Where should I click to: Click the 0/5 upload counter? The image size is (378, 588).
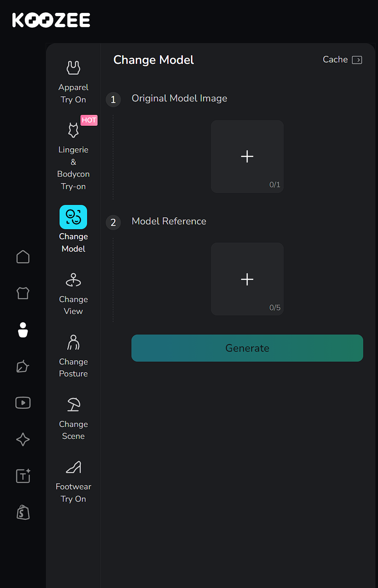point(275,308)
